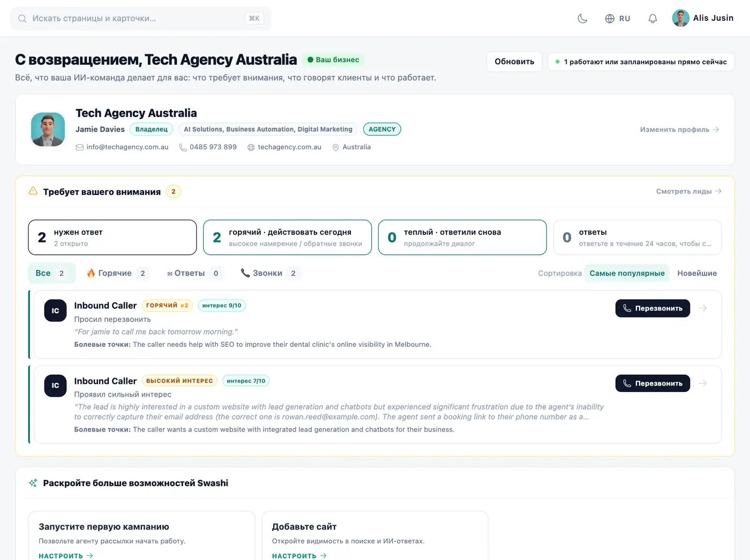Click the IC avatar of the ВЫСОКИЙ ИНТЕРЕС lead
This screenshot has width=750, height=560.
pyautogui.click(x=55, y=385)
